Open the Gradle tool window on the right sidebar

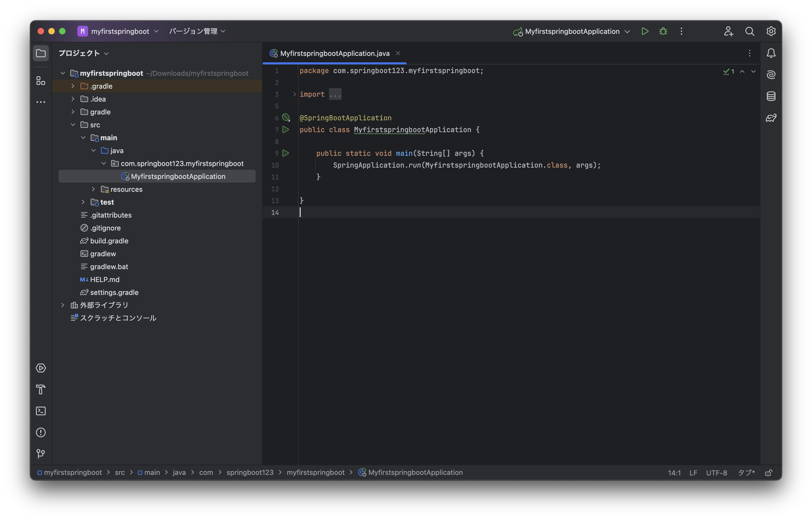pos(771,118)
